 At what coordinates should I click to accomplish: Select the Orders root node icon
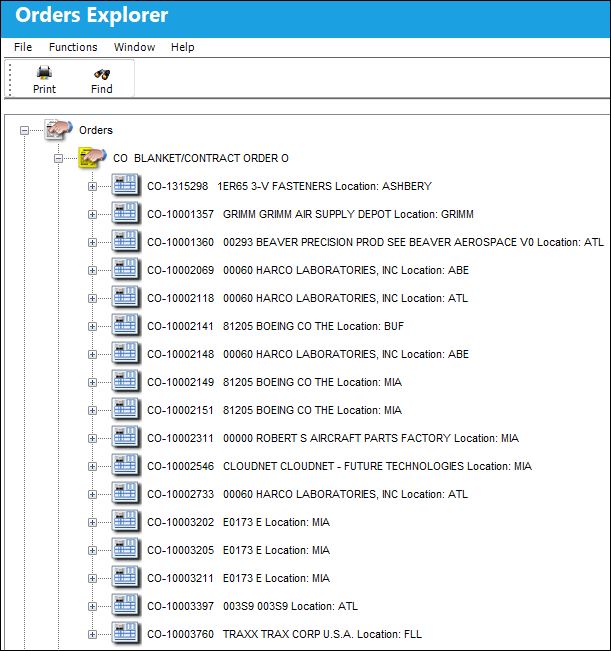(59, 130)
